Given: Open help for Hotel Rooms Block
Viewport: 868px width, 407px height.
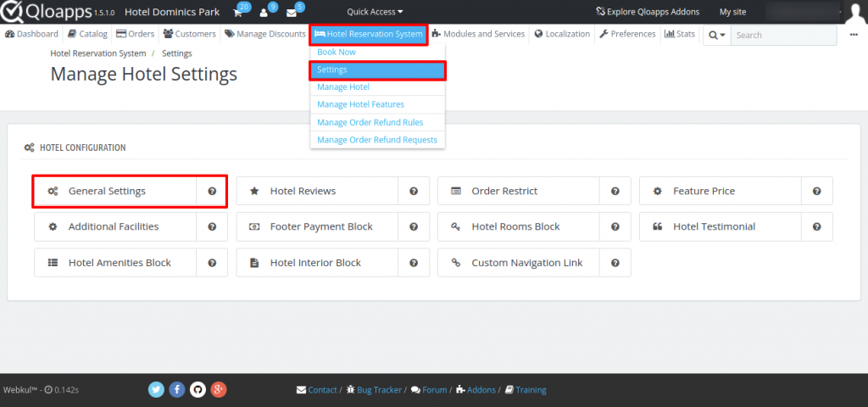Looking at the screenshot, I should tap(615, 227).
